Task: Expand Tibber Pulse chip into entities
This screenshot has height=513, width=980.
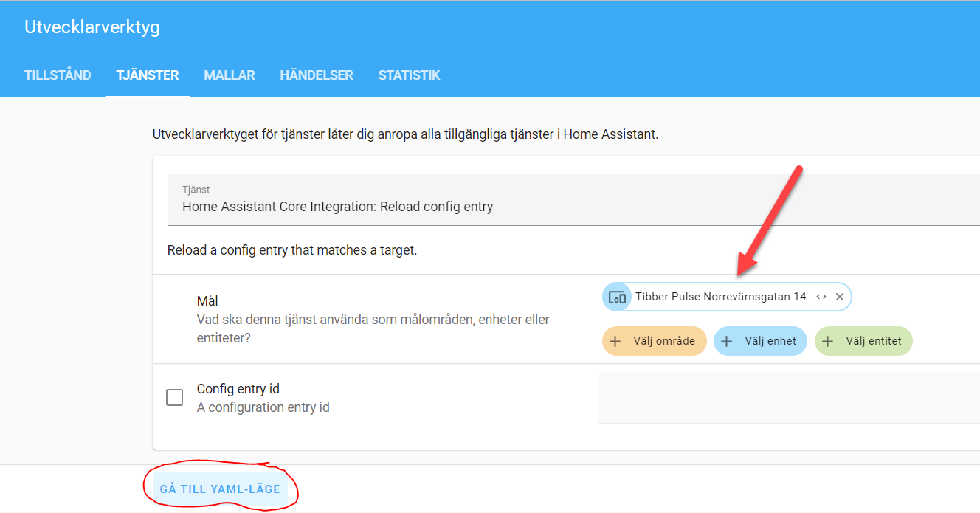Action: click(x=821, y=297)
